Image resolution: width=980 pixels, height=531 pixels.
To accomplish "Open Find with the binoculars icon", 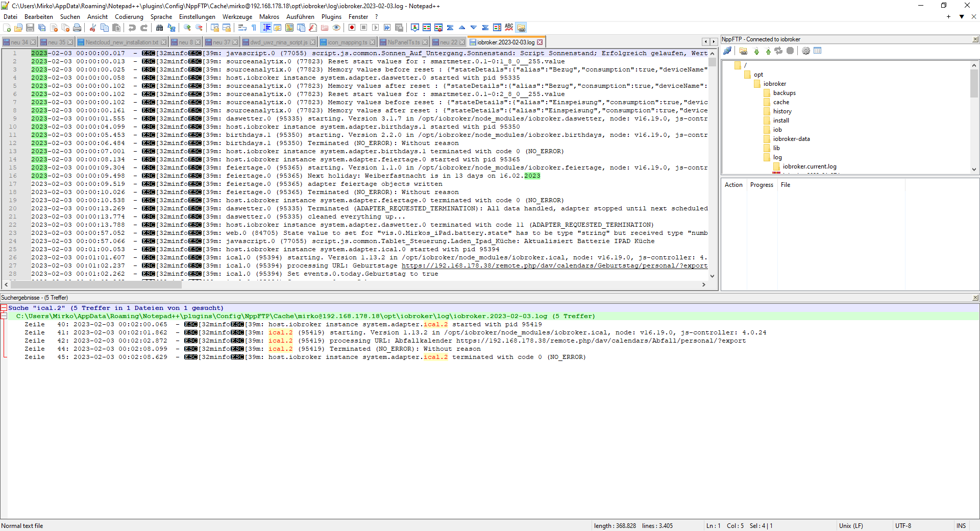I will (x=160, y=28).
